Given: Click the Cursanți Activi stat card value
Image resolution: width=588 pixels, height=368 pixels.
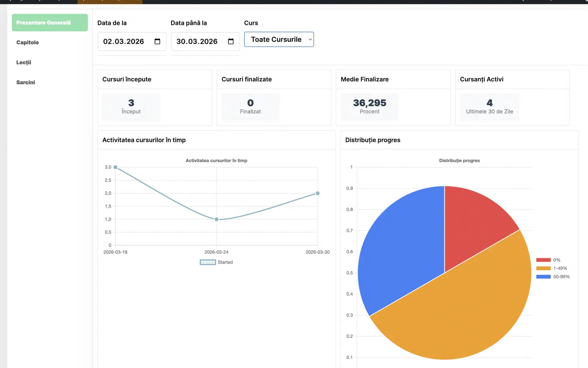Looking at the screenshot, I should click(490, 103).
